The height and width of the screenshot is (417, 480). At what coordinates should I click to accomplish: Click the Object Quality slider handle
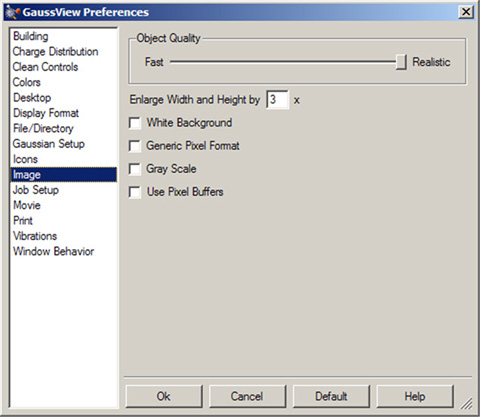(401, 62)
